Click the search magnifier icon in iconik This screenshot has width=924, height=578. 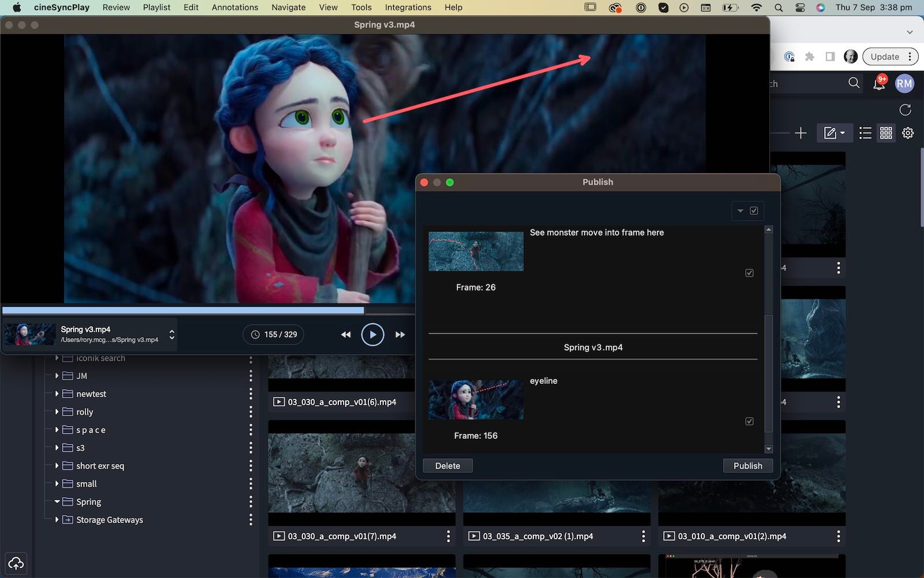coord(854,83)
